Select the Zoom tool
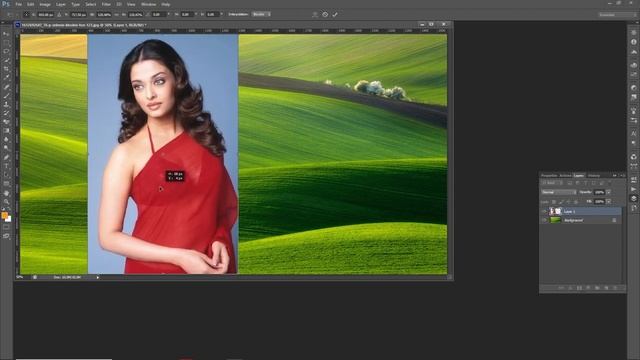The height and width of the screenshot is (360, 640). (6, 202)
